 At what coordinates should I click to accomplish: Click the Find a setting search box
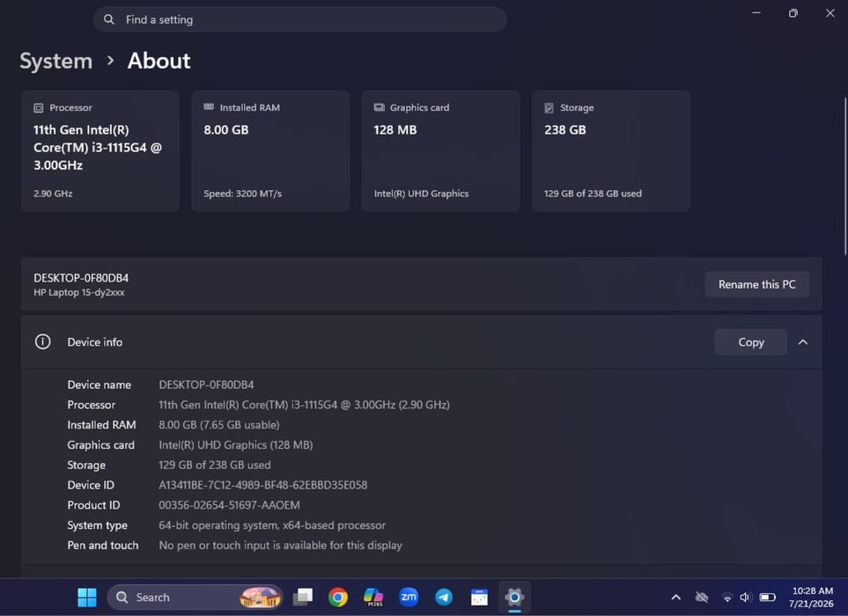[300, 19]
